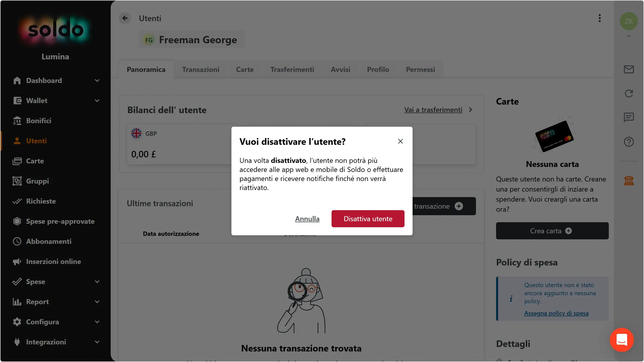This screenshot has height=362, width=644.
Task: Click the Annulla link
Action: pos(307,219)
